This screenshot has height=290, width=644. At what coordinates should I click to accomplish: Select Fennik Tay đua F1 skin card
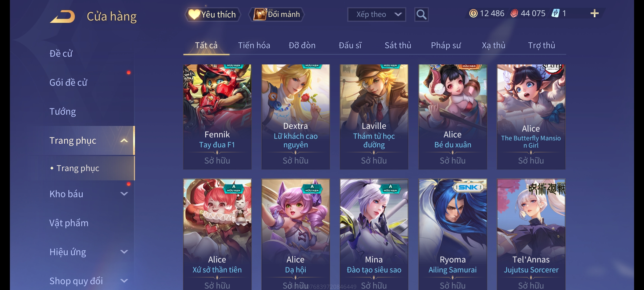[217, 117]
